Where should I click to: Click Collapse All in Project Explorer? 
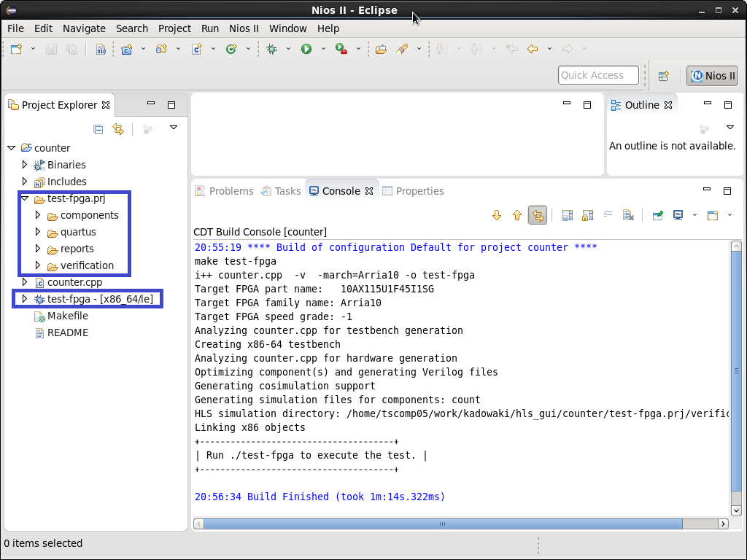(98, 129)
